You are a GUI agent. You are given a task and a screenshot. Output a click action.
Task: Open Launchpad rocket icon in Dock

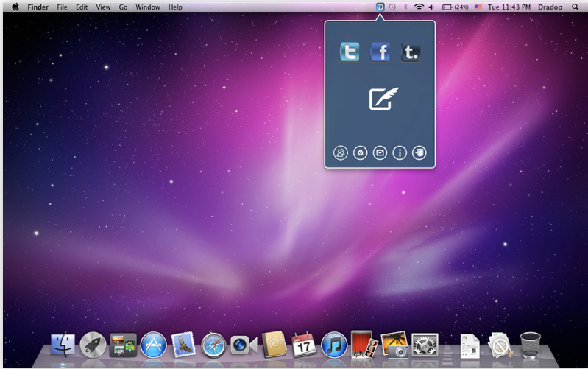click(x=93, y=345)
